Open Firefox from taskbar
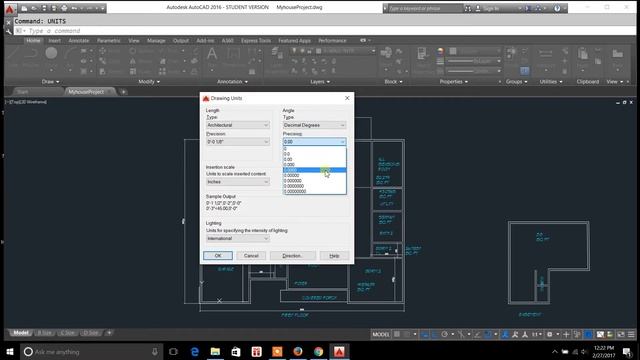 coord(298,351)
